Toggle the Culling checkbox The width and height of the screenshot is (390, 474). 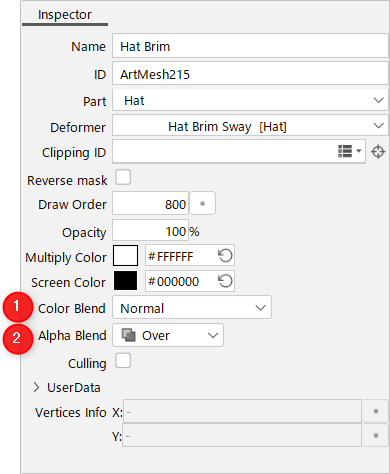click(x=123, y=361)
